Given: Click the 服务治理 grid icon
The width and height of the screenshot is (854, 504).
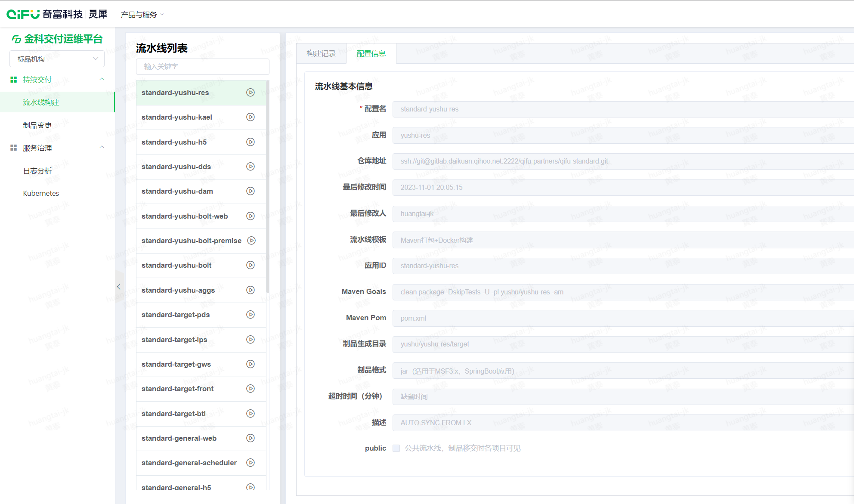Looking at the screenshot, I should [12, 147].
